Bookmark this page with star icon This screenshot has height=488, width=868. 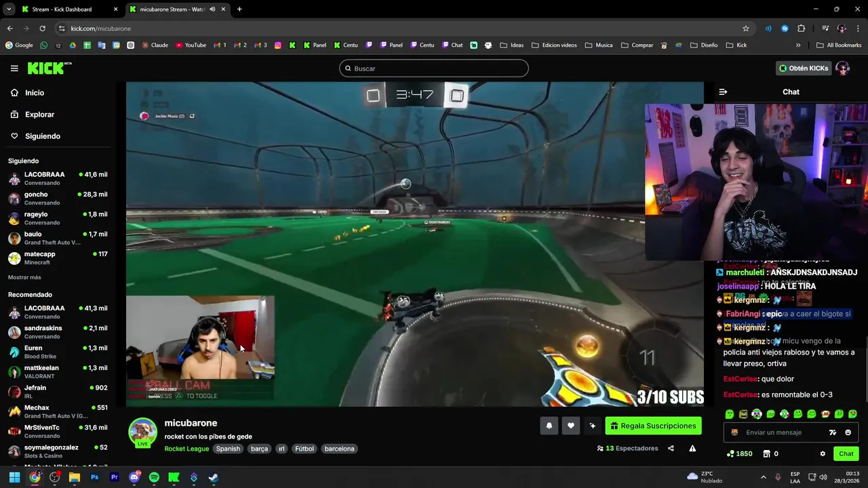point(746,28)
